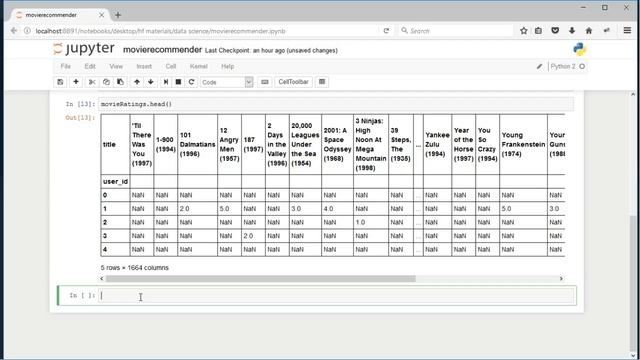Interrupt kernel with the stop icon
640x360 pixels.
tap(178, 82)
